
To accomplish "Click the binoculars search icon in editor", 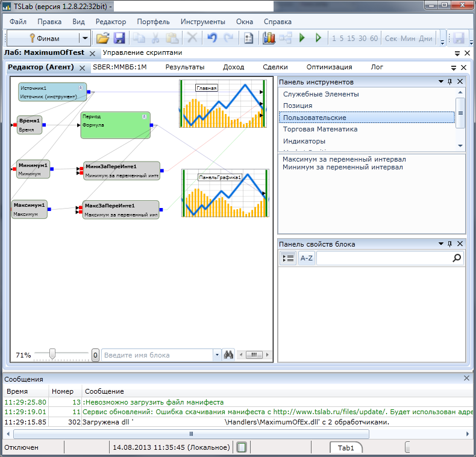I will click(x=228, y=355).
